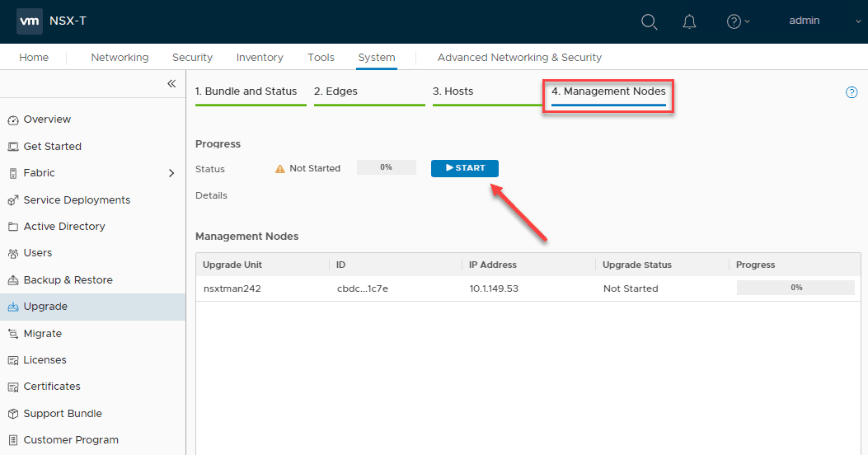Image resolution: width=868 pixels, height=455 pixels.
Task: Select the System tab
Action: tap(377, 58)
